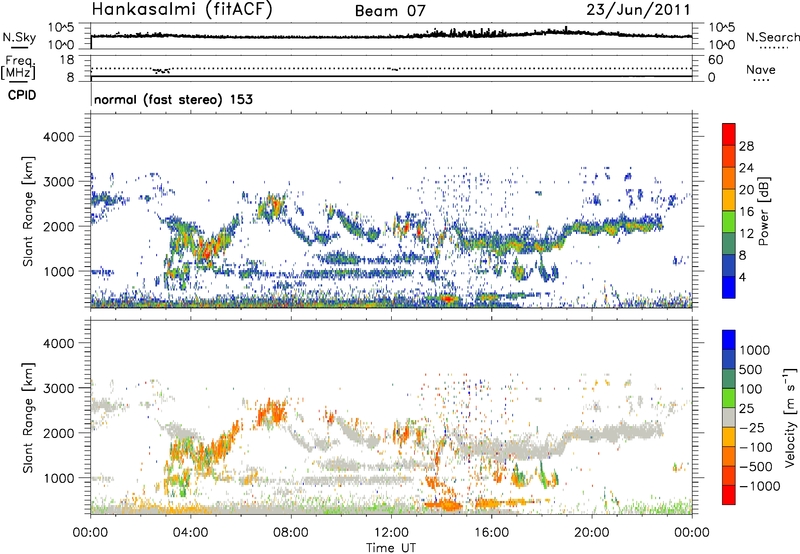
Task: Click the '4000' tick on power panel axis
Action: 58,137
